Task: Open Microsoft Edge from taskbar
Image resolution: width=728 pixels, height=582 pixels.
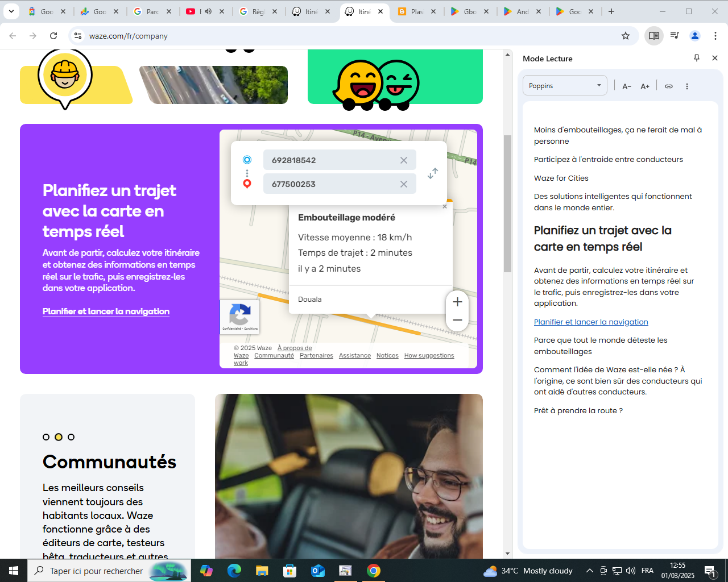Action: pos(234,571)
